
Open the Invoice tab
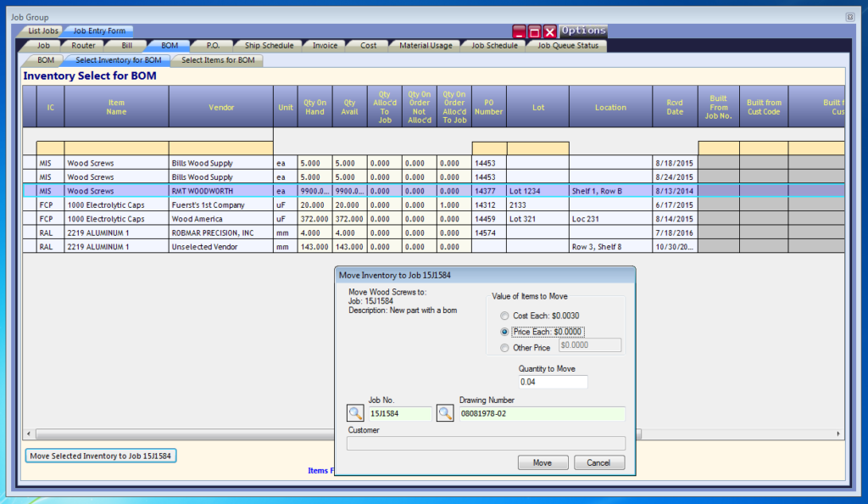pyautogui.click(x=325, y=46)
